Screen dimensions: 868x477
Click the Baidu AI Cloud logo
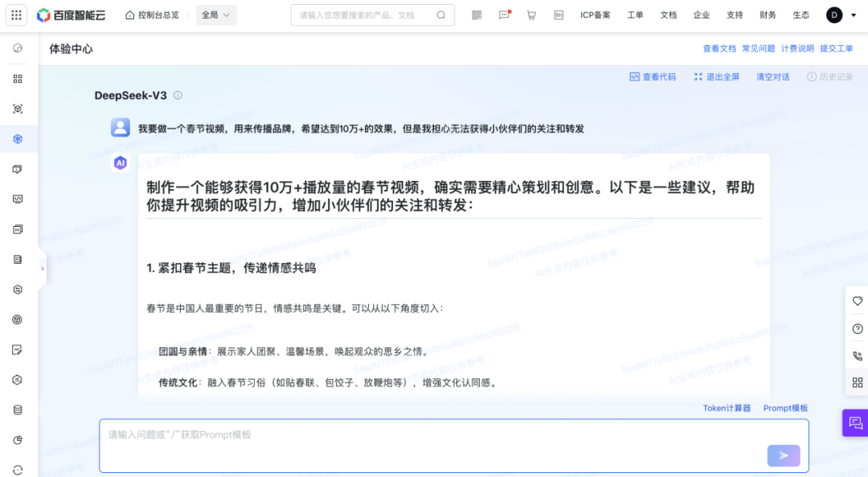click(71, 15)
